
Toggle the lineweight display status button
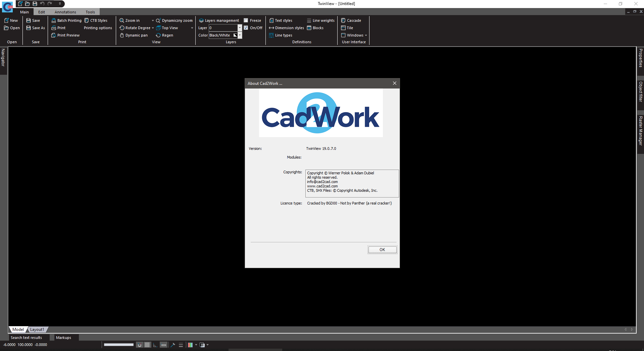pyautogui.click(x=163, y=345)
